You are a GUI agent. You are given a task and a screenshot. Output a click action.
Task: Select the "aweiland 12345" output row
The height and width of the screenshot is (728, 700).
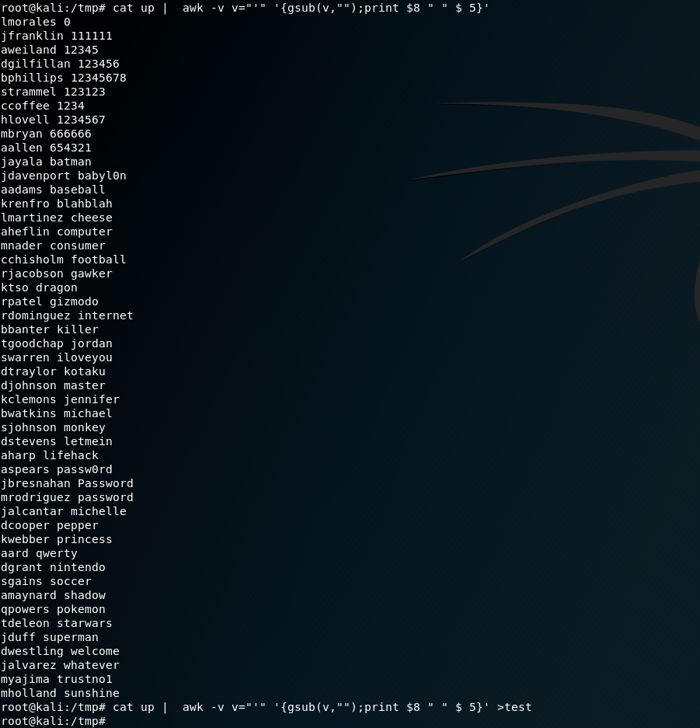click(x=50, y=50)
